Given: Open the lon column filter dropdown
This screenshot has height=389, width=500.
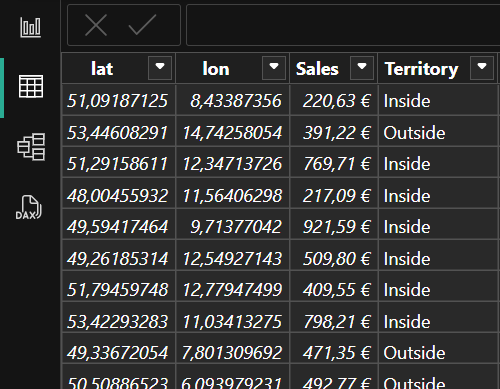Looking at the screenshot, I should [x=274, y=68].
